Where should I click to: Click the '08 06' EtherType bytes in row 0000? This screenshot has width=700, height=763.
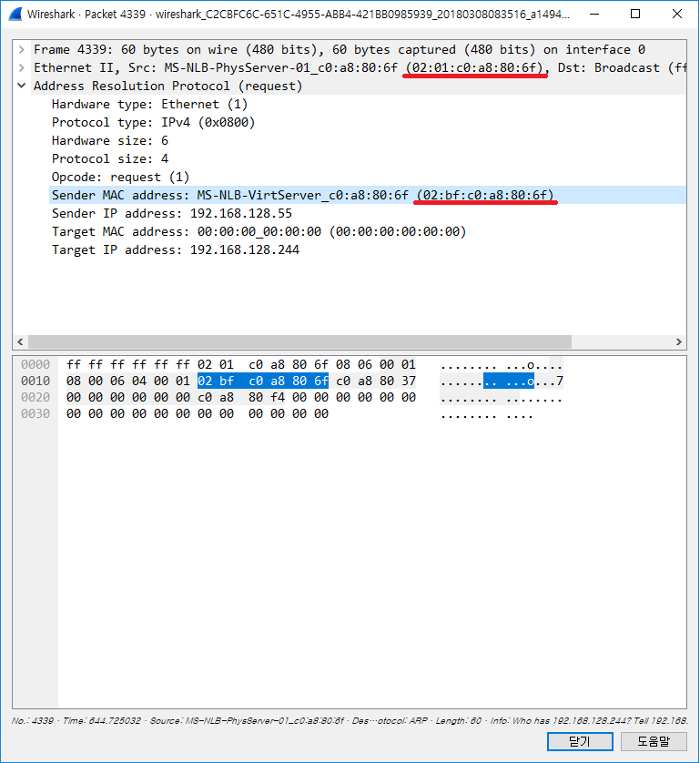pos(354,364)
